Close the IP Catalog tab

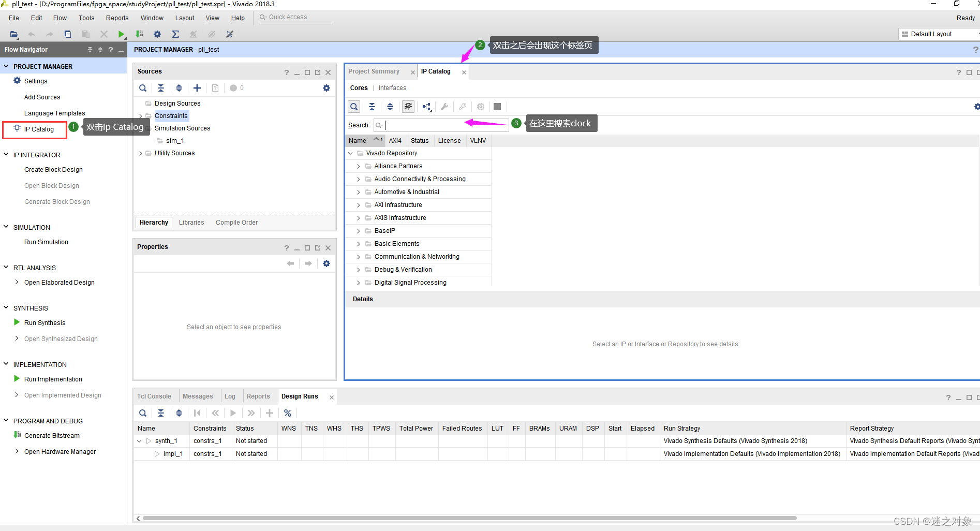tap(464, 72)
